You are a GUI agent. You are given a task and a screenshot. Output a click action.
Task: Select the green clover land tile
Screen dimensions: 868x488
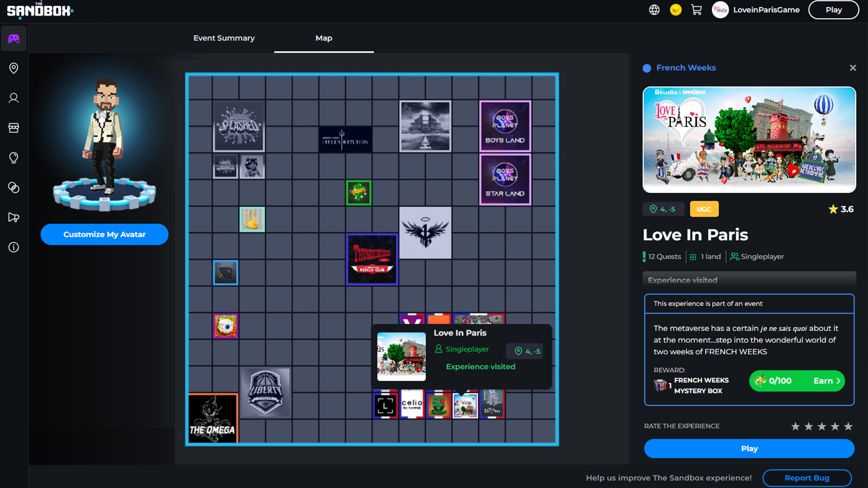359,193
